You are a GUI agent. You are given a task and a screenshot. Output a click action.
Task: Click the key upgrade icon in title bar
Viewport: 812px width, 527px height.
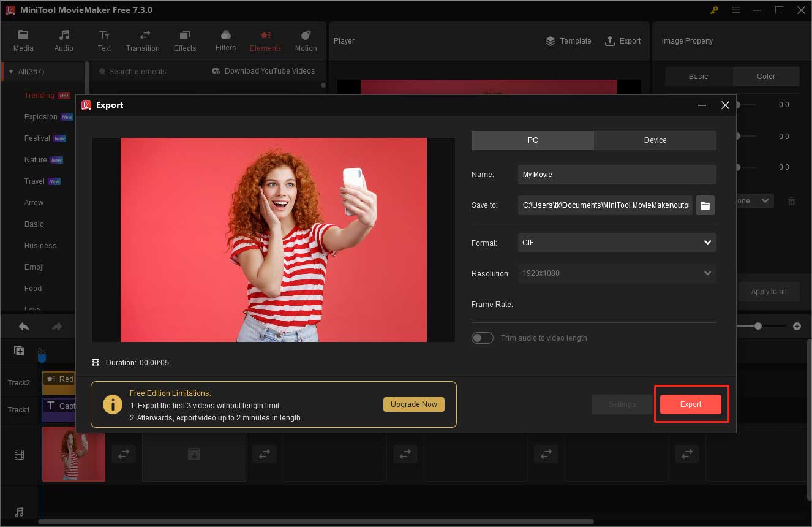click(714, 10)
